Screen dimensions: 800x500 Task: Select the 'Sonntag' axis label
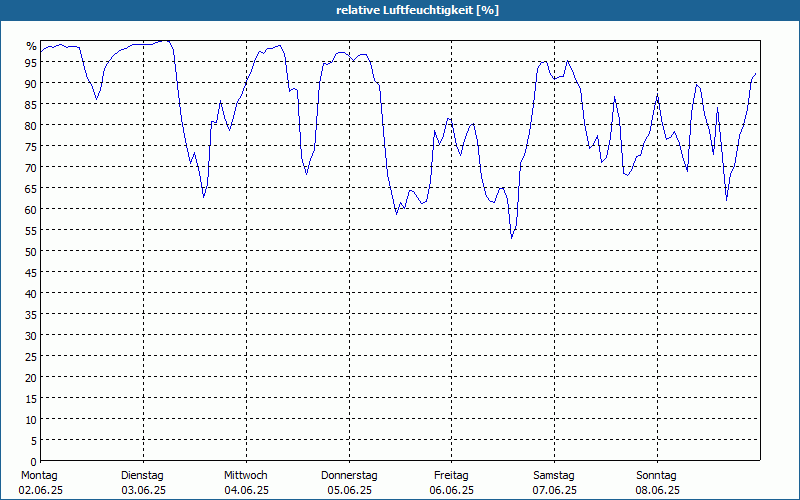coord(656,475)
